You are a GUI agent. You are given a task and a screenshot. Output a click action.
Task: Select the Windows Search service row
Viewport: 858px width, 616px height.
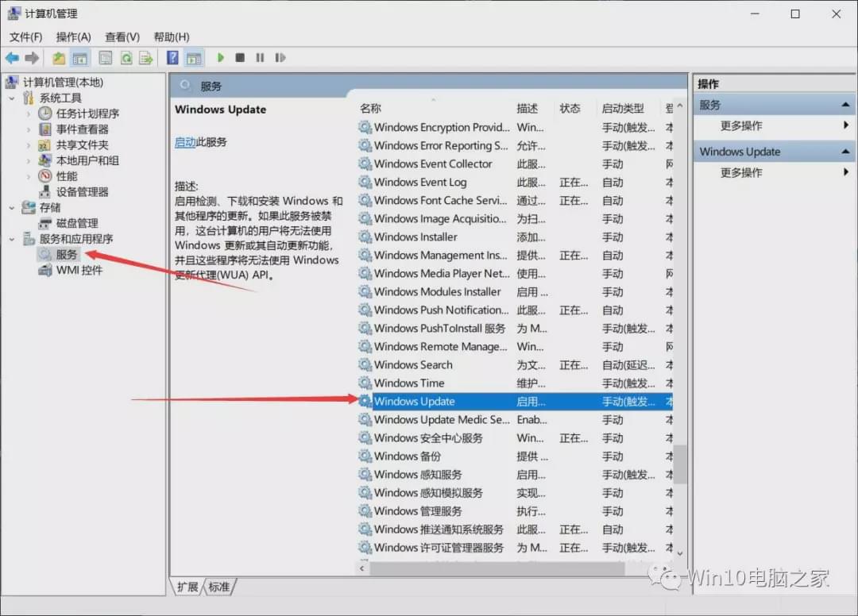(516, 365)
